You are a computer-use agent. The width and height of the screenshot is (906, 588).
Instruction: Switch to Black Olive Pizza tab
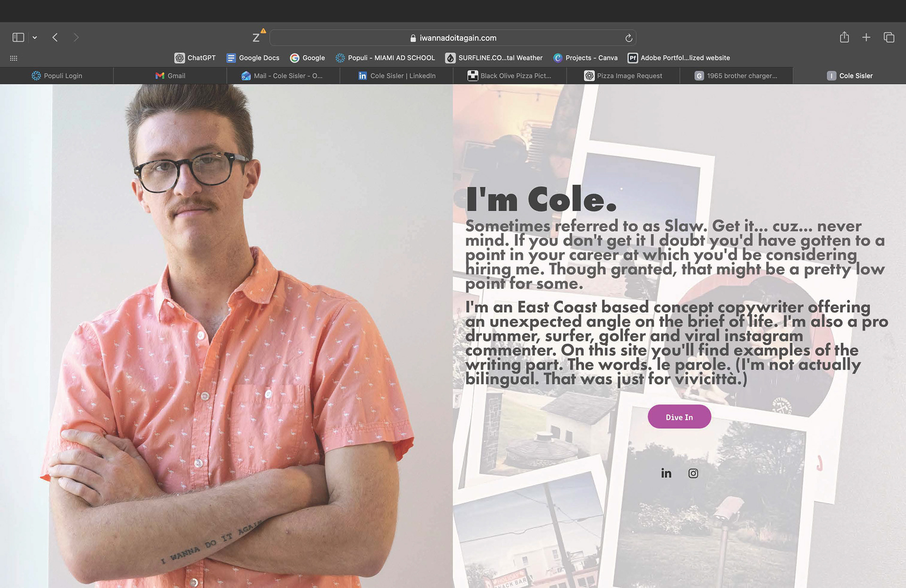tap(510, 75)
